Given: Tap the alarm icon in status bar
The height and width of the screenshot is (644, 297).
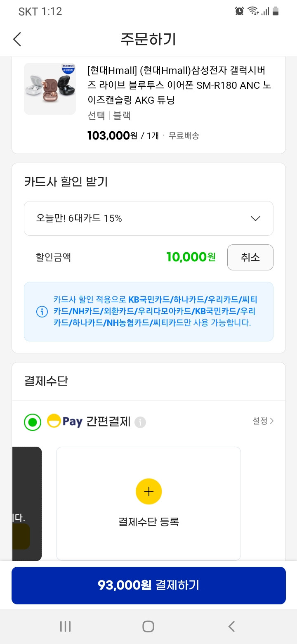Looking at the screenshot, I should click(239, 11).
